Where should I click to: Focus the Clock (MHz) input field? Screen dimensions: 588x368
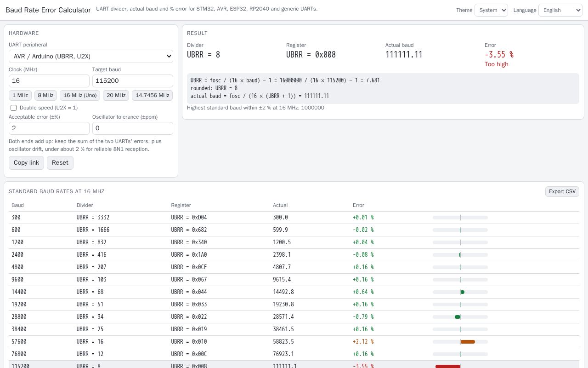click(x=49, y=81)
